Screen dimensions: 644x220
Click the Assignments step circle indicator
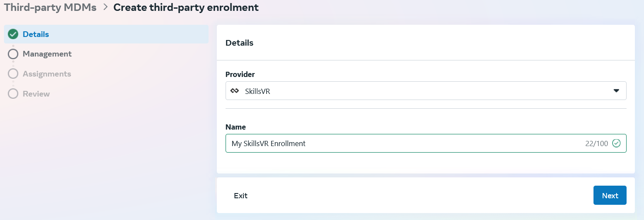(x=13, y=74)
